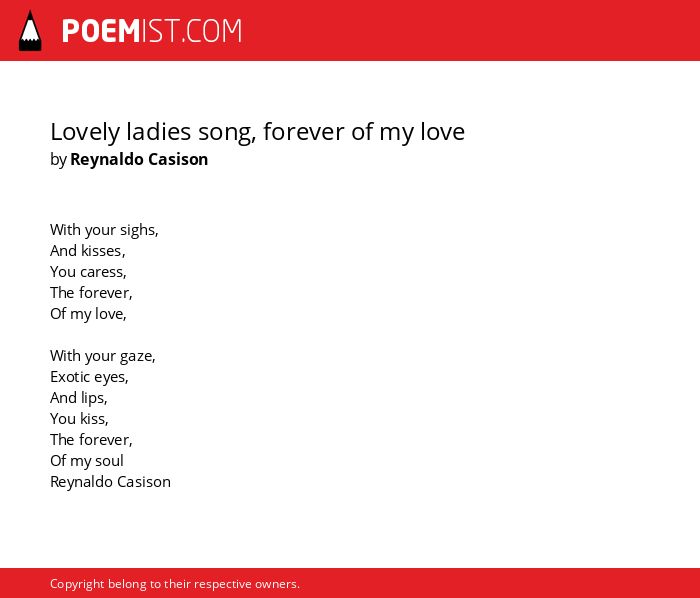Select the line 'Of my soul'
Viewport: 700px width, 598px height.
coord(87,461)
